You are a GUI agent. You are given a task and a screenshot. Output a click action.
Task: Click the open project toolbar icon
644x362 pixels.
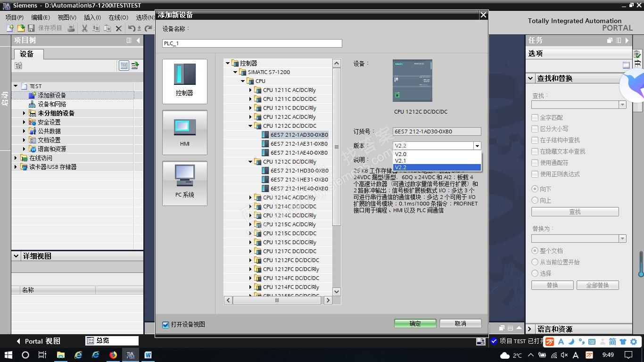click(21, 28)
